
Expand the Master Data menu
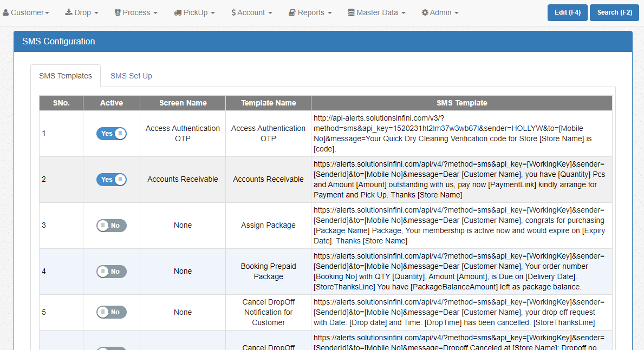pyautogui.click(x=376, y=12)
